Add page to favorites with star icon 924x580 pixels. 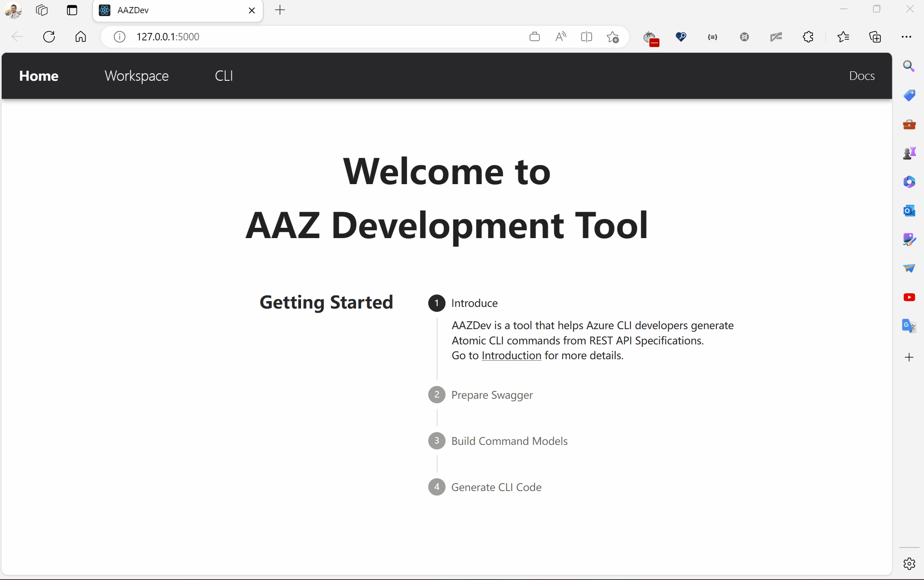(613, 37)
